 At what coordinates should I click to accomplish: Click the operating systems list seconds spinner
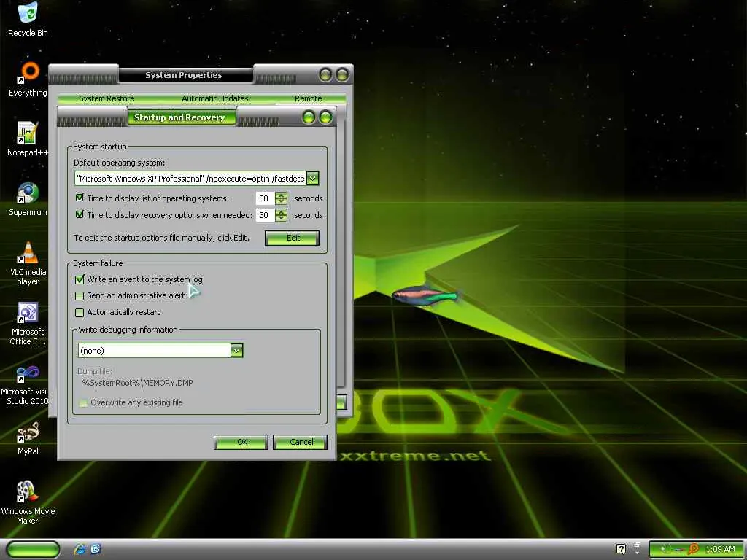(x=281, y=198)
